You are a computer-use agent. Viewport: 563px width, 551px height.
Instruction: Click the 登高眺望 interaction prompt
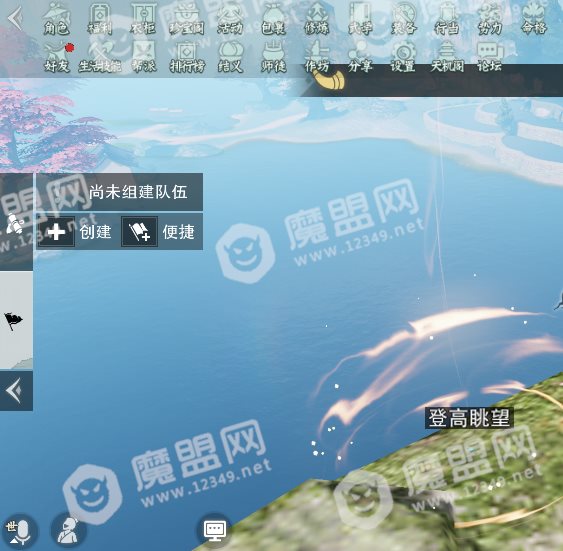click(x=469, y=418)
